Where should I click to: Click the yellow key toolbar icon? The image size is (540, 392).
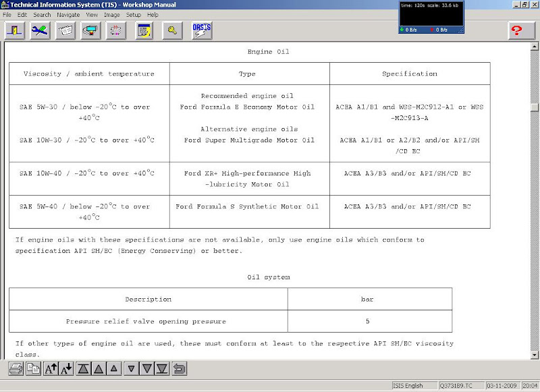tap(173, 30)
